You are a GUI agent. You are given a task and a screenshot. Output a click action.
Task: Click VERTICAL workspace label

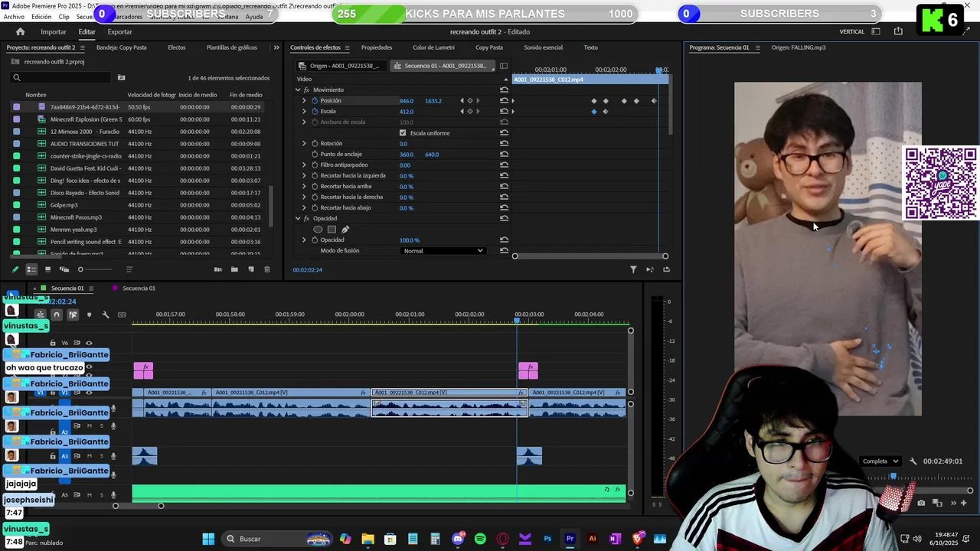(852, 31)
